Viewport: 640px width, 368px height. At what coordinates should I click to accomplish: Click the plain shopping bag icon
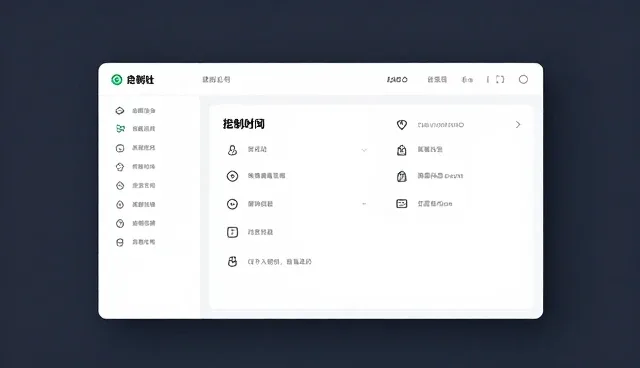(402, 176)
